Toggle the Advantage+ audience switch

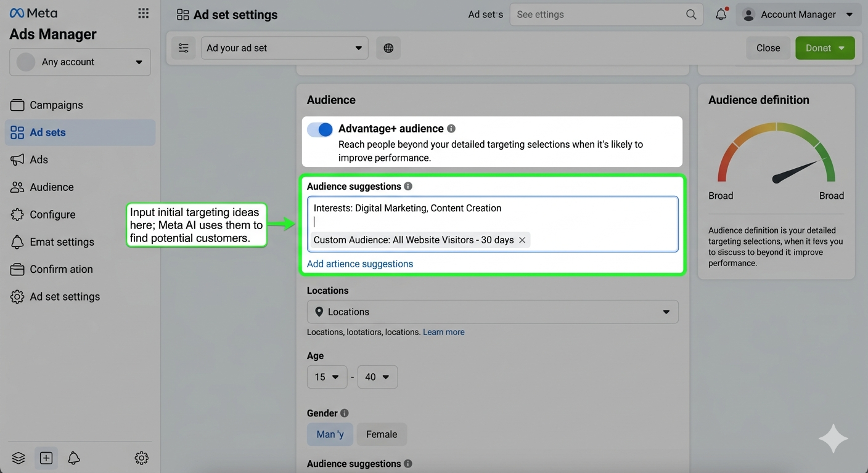[x=320, y=129]
